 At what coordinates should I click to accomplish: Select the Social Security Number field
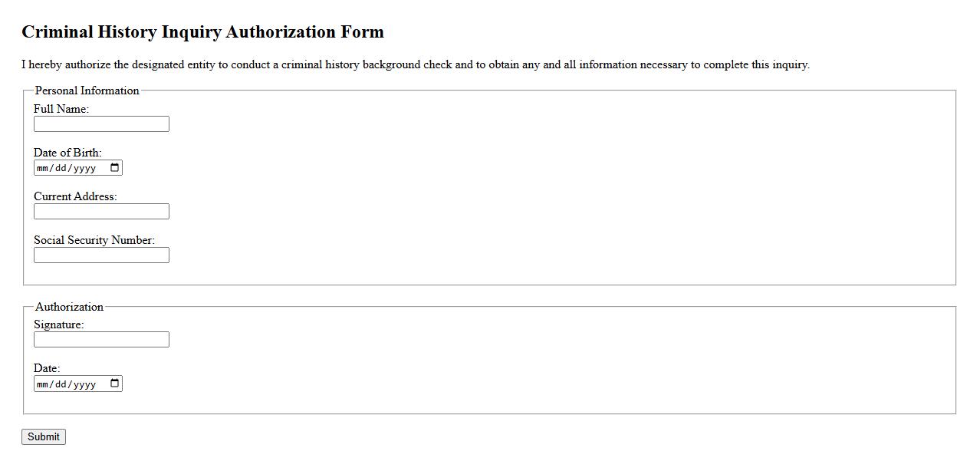(x=101, y=255)
